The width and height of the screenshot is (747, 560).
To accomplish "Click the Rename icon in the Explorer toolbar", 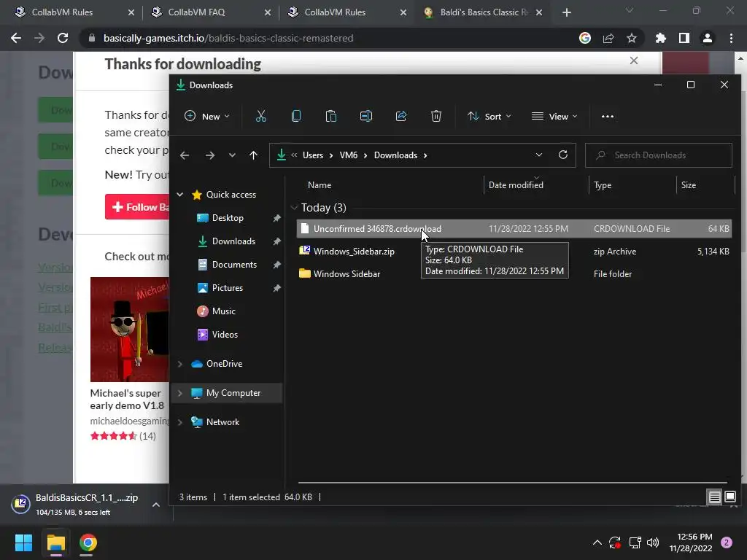I will [x=366, y=116].
